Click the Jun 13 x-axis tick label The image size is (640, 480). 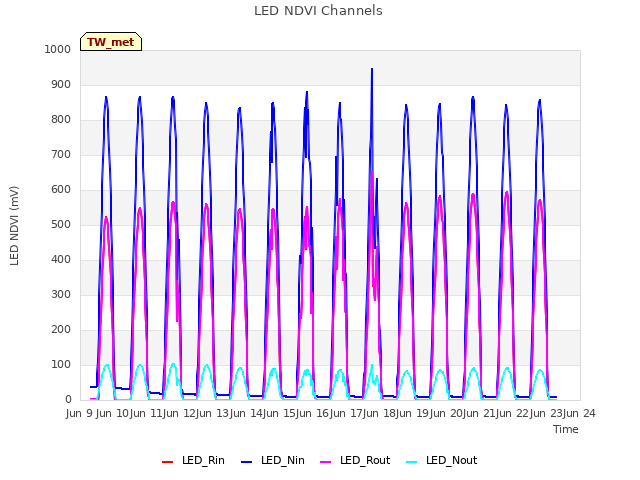(212, 413)
